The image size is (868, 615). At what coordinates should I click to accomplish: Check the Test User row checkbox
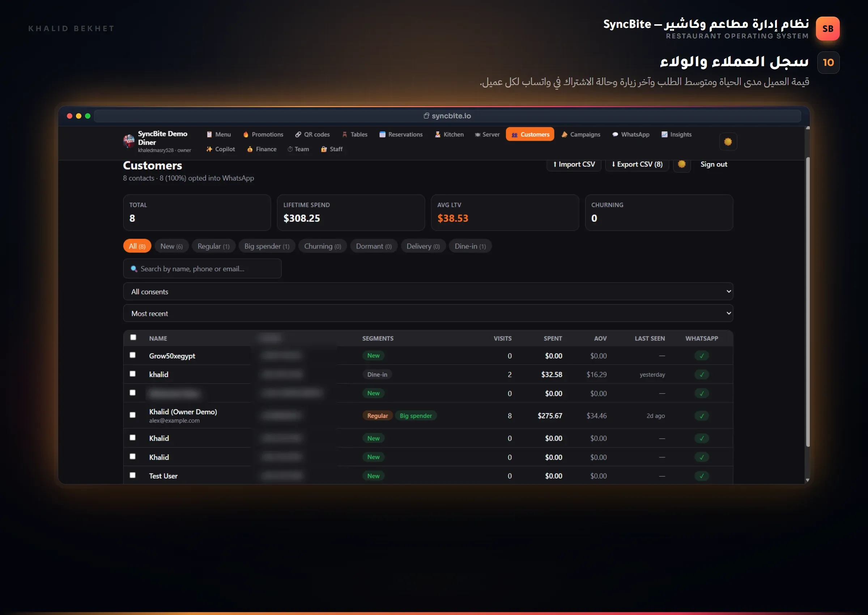132,475
